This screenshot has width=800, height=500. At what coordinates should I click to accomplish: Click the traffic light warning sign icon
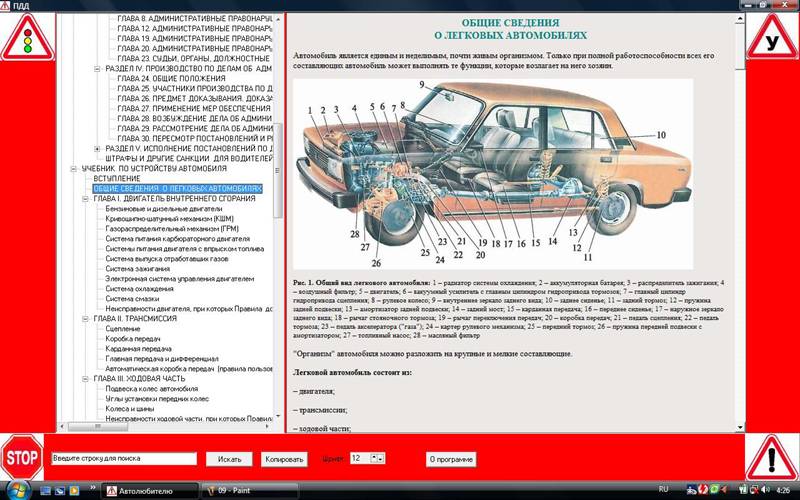coord(28,38)
